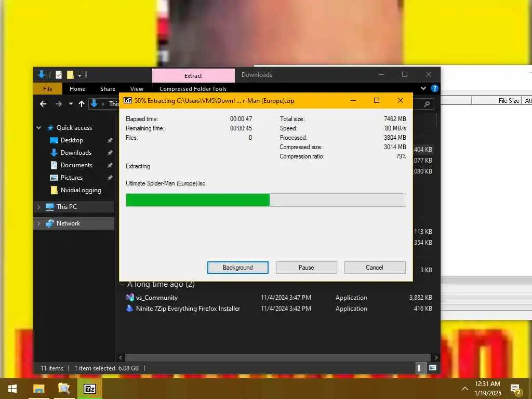This screenshot has width=532, height=399.
Task: Pause the extraction
Action: pyautogui.click(x=306, y=268)
